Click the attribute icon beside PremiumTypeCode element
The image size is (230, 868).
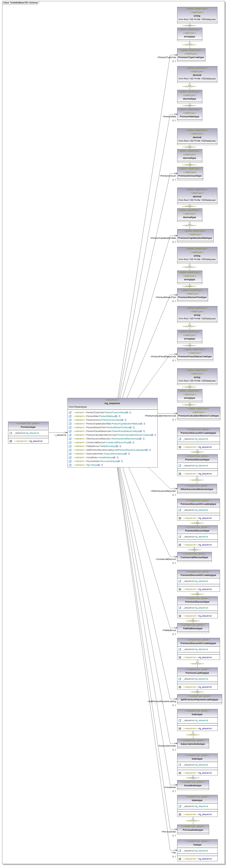(x=70, y=412)
